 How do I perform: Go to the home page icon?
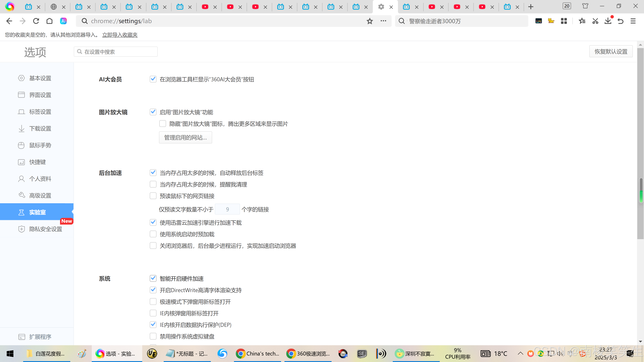click(49, 21)
